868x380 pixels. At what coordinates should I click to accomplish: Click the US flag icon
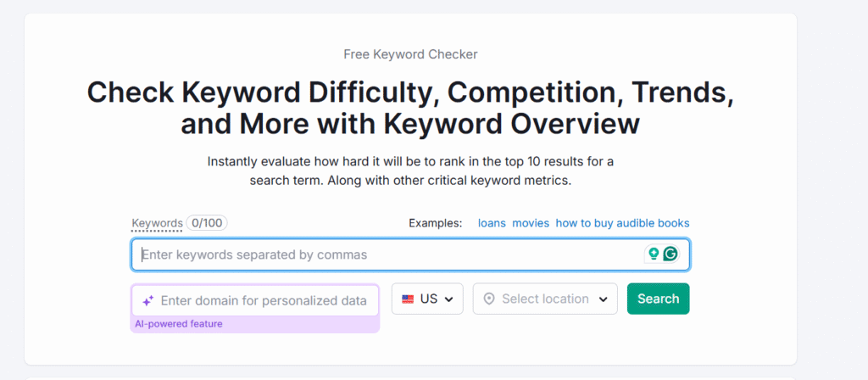tap(408, 299)
